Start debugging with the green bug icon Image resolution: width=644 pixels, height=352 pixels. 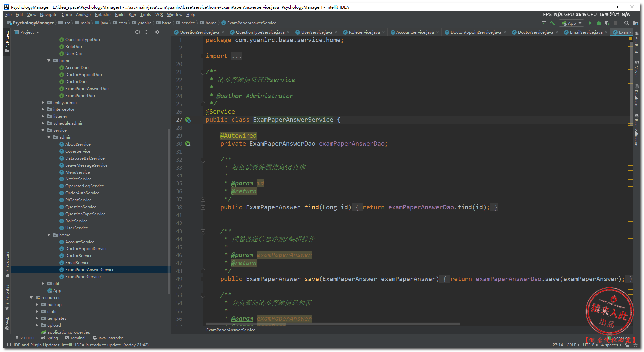pyautogui.click(x=598, y=23)
